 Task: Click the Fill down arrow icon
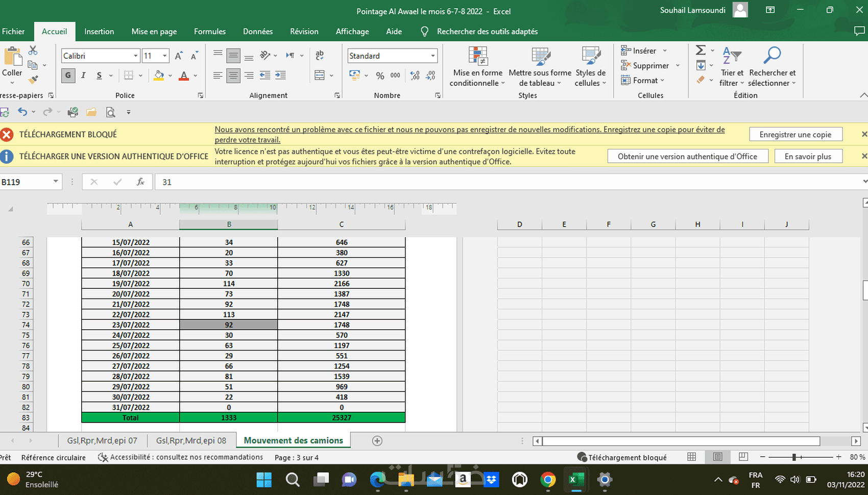click(701, 65)
